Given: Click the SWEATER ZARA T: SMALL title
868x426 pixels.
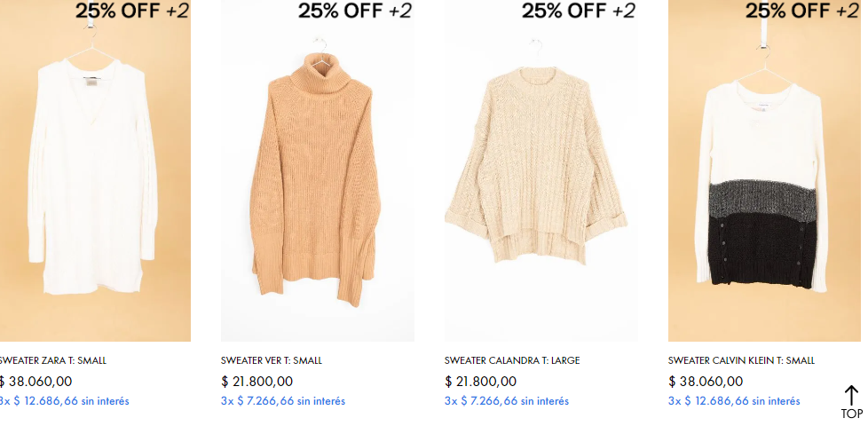Looking at the screenshot, I should coord(52,360).
